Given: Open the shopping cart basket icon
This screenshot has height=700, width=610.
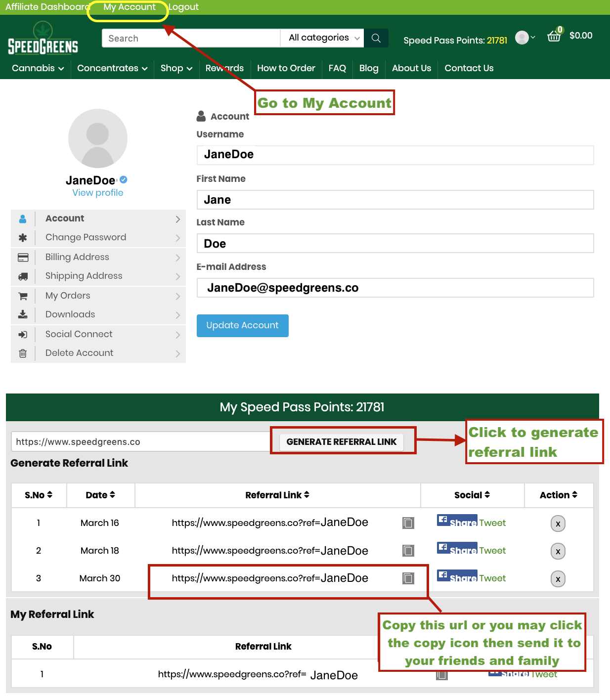Looking at the screenshot, I should point(554,36).
